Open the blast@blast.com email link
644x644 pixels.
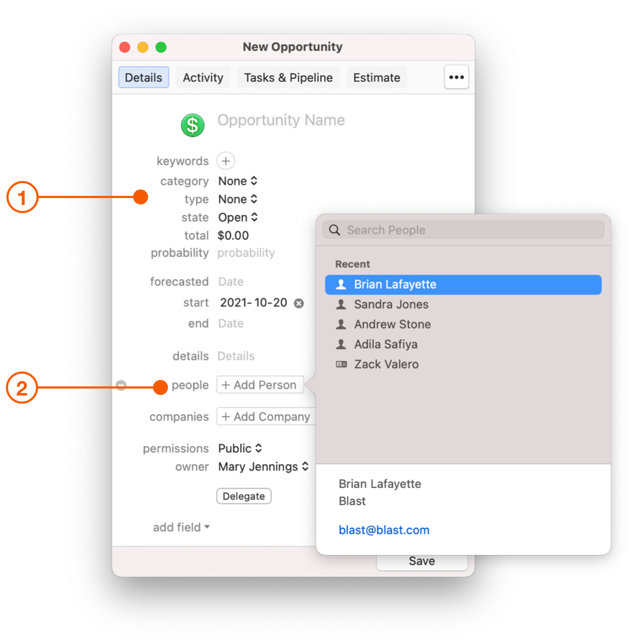click(384, 530)
